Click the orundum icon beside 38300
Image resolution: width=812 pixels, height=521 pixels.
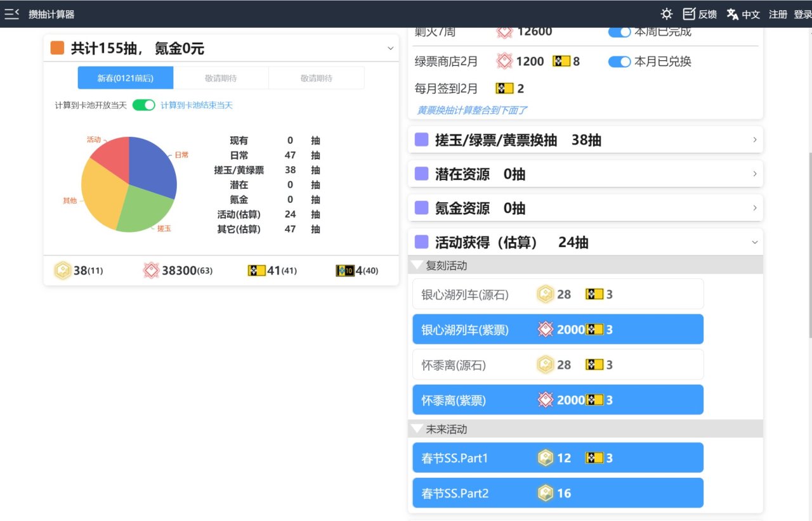pos(151,271)
